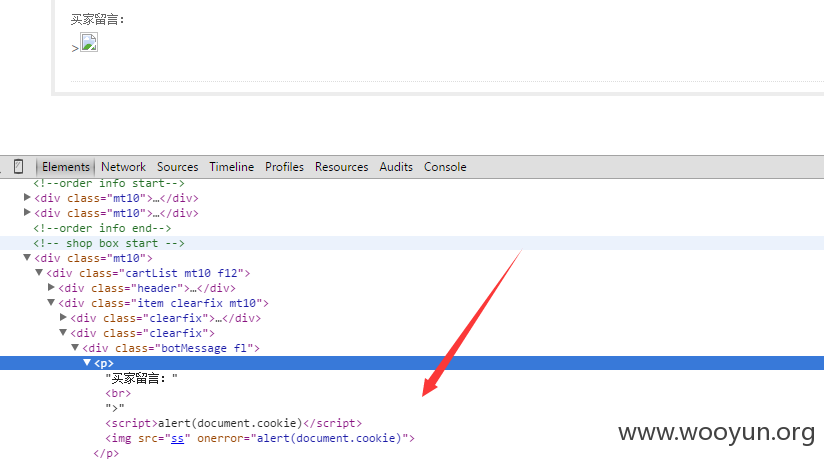Switch to the Resources tab
Screen dimensions: 824x461
point(342,167)
